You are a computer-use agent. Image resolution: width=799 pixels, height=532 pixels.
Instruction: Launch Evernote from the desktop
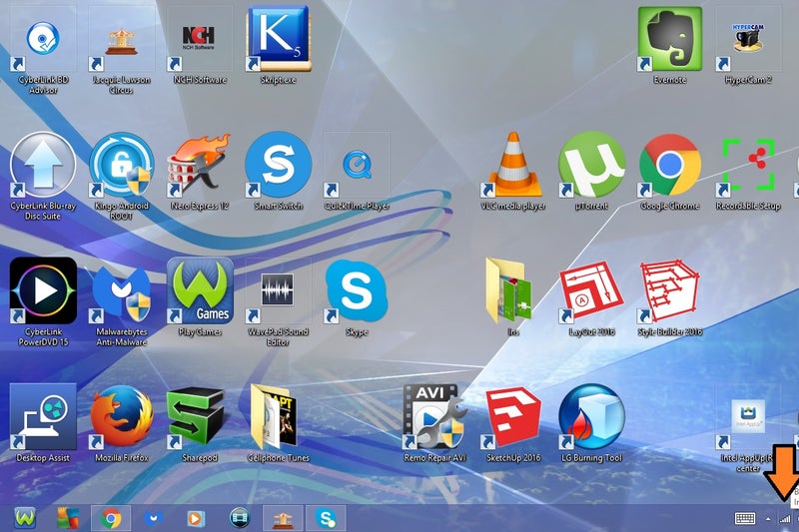[669, 45]
